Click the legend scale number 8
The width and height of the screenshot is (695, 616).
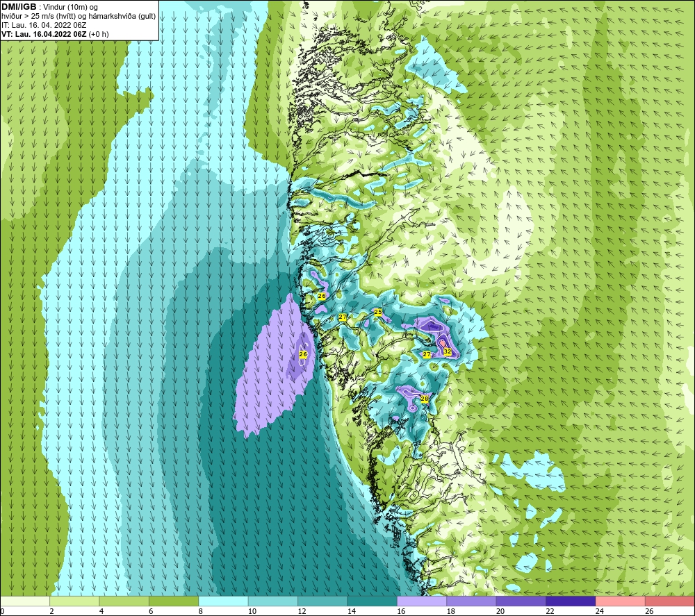tap(200, 611)
